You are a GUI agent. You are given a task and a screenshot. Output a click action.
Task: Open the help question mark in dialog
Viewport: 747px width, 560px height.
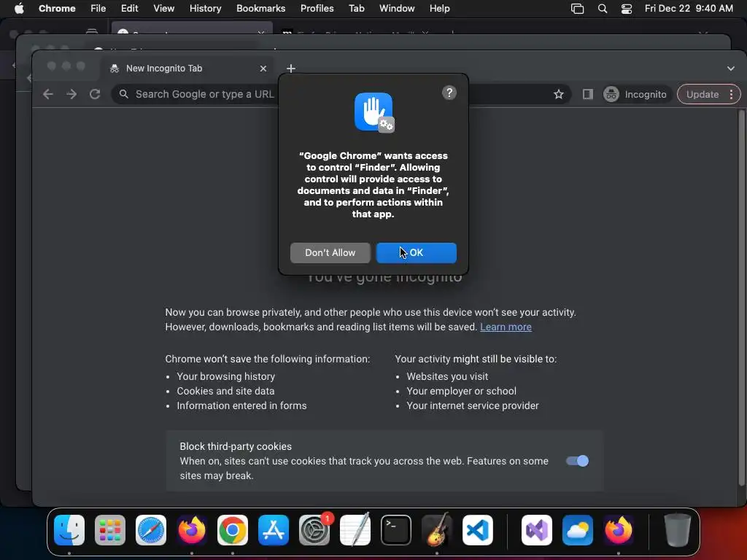click(x=449, y=93)
